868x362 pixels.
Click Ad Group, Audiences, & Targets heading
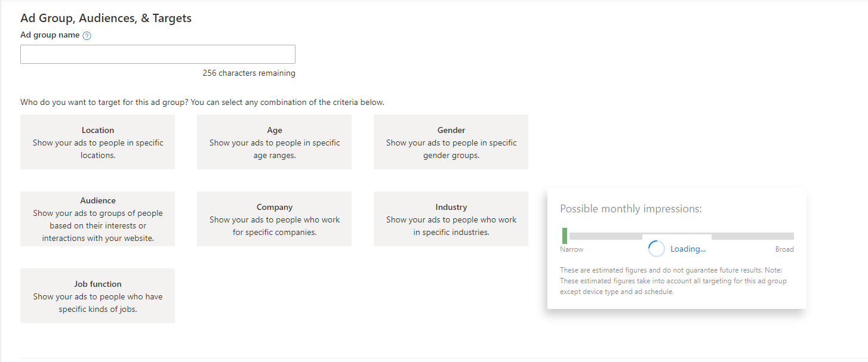click(x=106, y=18)
